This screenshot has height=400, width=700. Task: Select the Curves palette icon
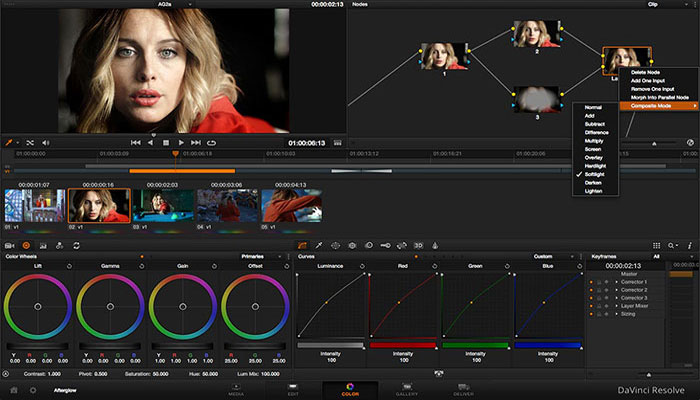tap(302, 246)
